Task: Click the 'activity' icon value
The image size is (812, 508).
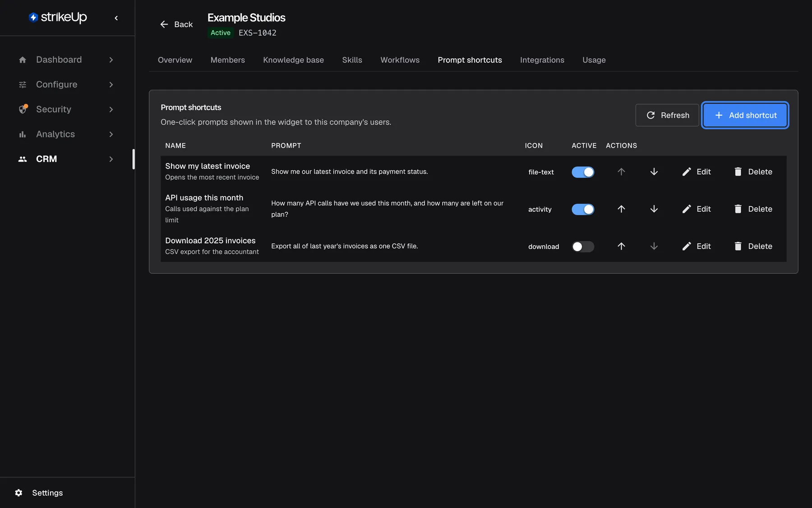Action: [x=540, y=210]
